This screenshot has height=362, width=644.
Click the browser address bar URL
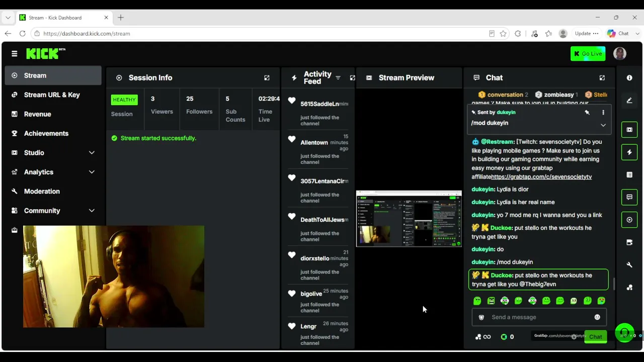click(87, 34)
